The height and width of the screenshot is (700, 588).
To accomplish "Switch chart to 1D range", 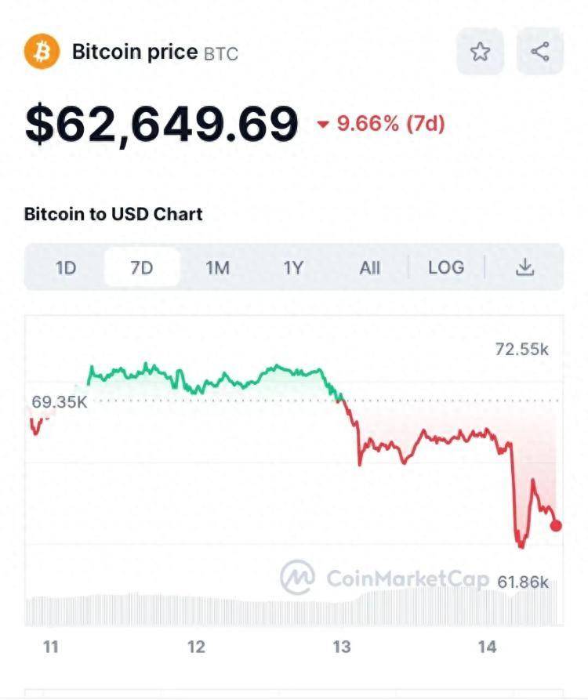I will [x=66, y=268].
